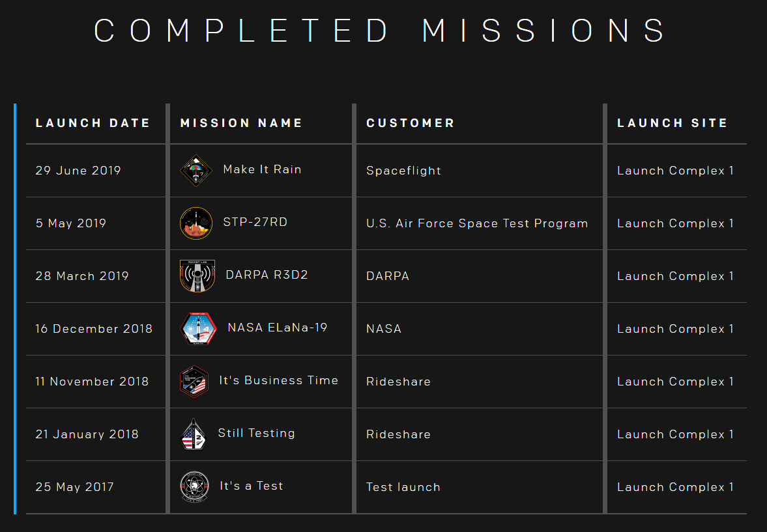Image resolution: width=767 pixels, height=532 pixels.
Task: Open the Still Testing mission patch
Action: coord(193,434)
